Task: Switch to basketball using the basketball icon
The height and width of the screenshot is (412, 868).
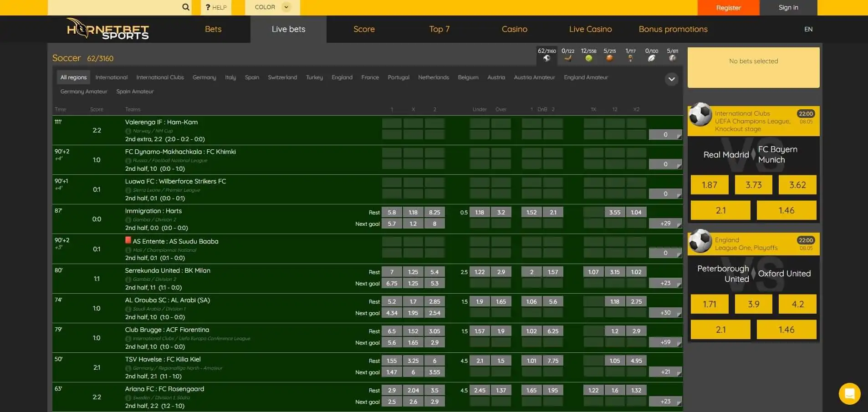Action: coord(610,58)
